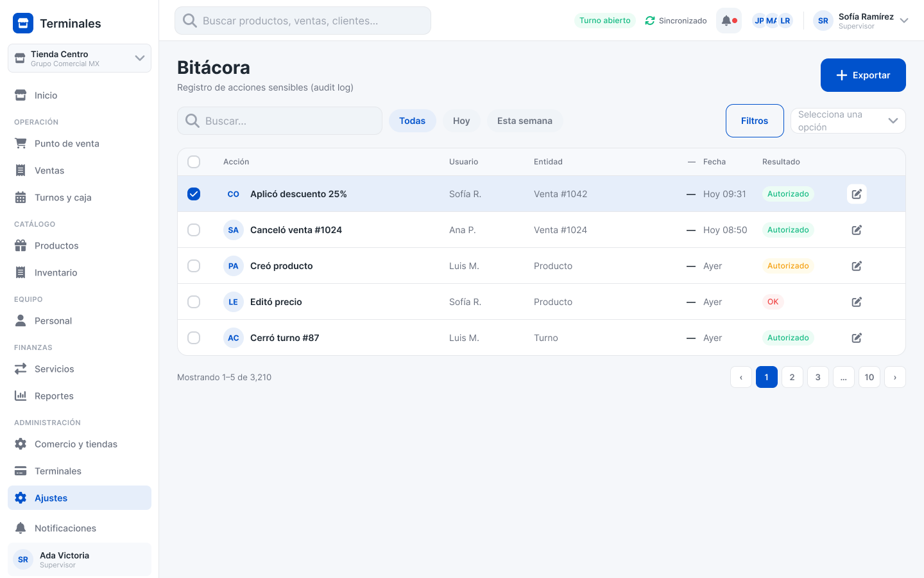Expand Sofía Ramírez user menu
924x578 pixels.
(861, 21)
